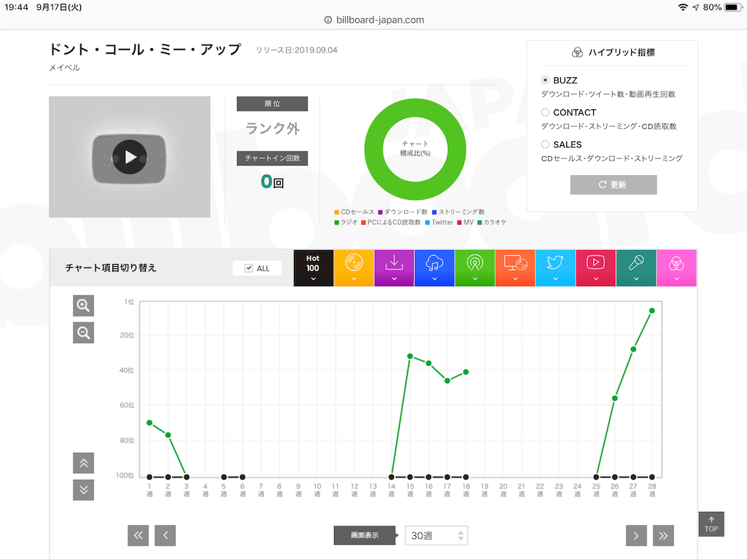This screenshot has height=560, width=747.
Task: Zoom out the chart with magnifier minus
Action: click(x=83, y=332)
